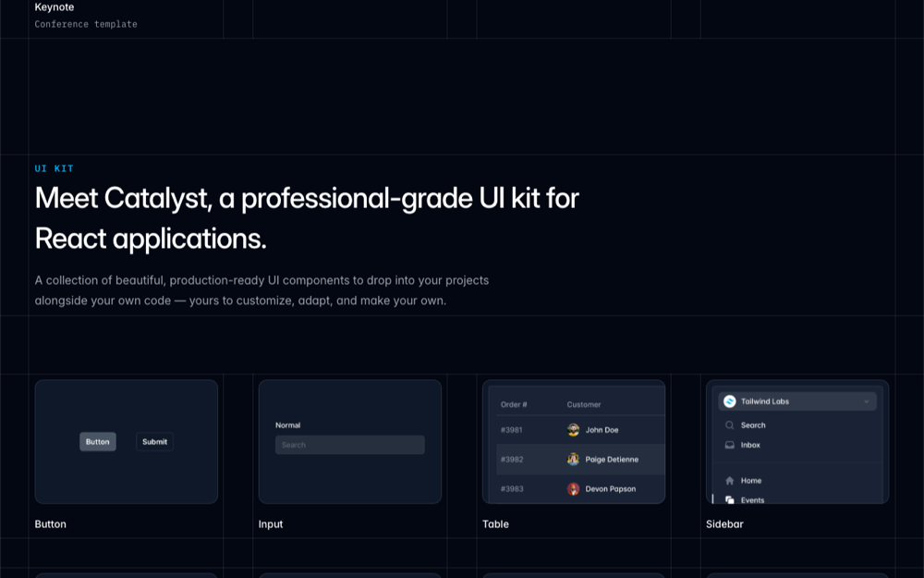
Task: Open the Sidebar component title link
Action: click(x=724, y=524)
